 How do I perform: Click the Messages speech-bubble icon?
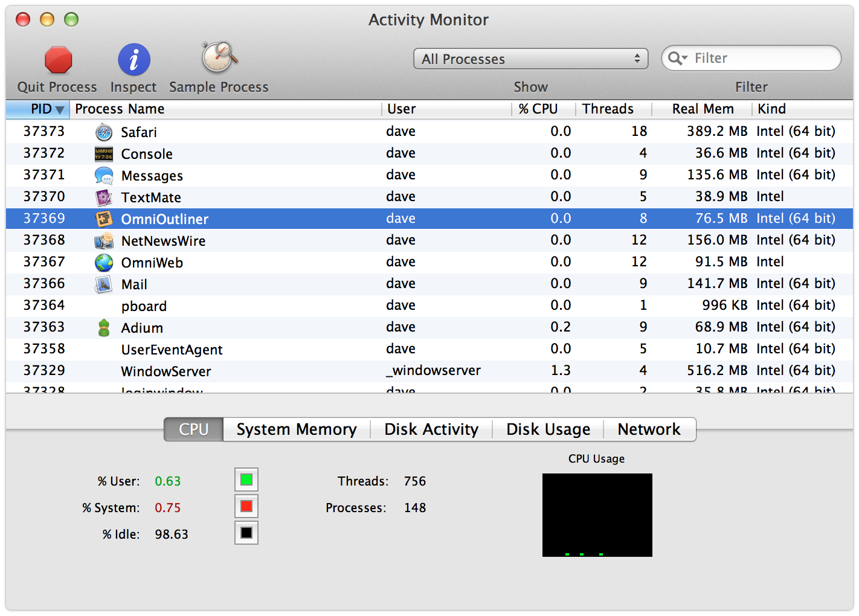[x=103, y=175]
